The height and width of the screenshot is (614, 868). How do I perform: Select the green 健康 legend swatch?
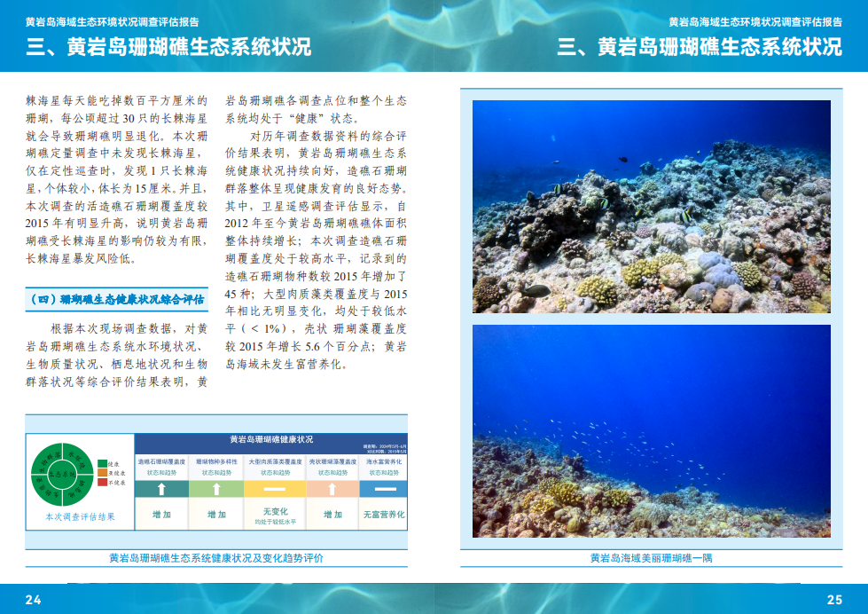pyautogui.click(x=102, y=464)
